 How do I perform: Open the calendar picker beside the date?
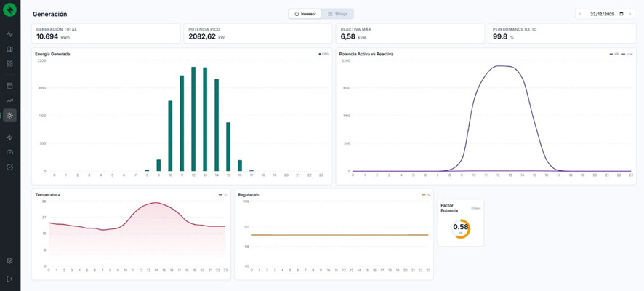(621, 14)
